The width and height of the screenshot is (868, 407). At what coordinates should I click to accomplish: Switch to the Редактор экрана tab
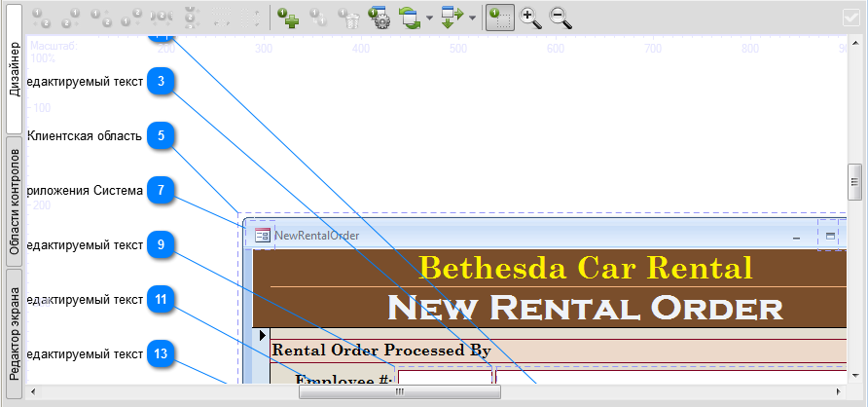coord(14,334)
